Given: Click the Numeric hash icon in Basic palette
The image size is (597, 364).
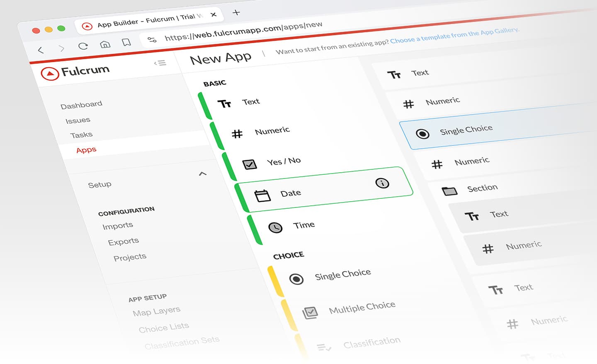Looking at the screenshot, I should 237,134.
